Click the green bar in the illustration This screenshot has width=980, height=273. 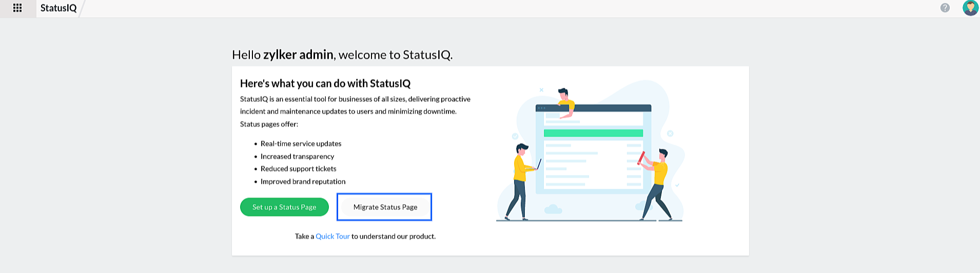click(593, 133)
